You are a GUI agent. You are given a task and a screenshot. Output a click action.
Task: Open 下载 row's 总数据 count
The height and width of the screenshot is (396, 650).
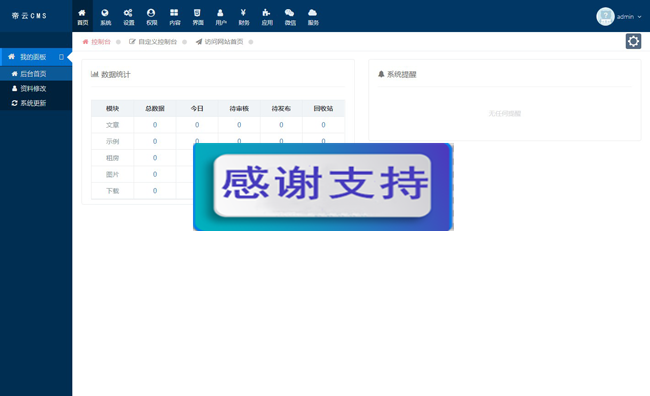tap(155, 191)
